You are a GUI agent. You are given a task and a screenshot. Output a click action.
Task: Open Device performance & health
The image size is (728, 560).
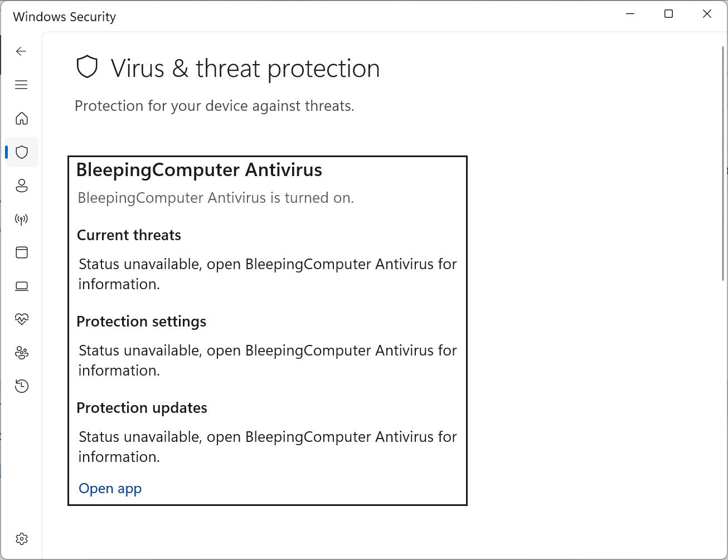click(22, 319)
